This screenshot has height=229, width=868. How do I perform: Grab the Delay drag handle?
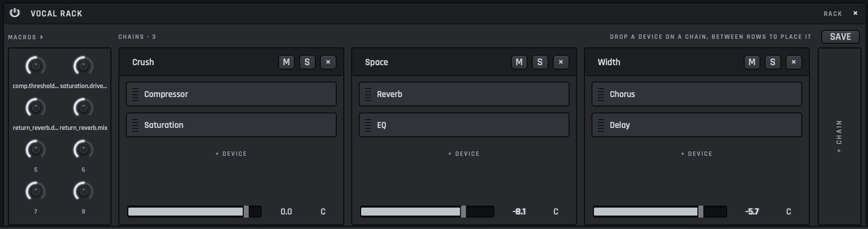point(601,125)
